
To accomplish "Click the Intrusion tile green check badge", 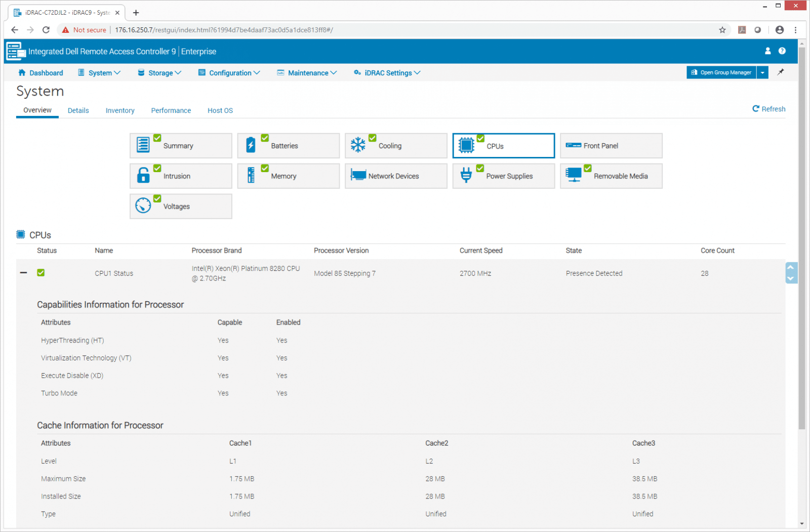I will pos(157,168).
